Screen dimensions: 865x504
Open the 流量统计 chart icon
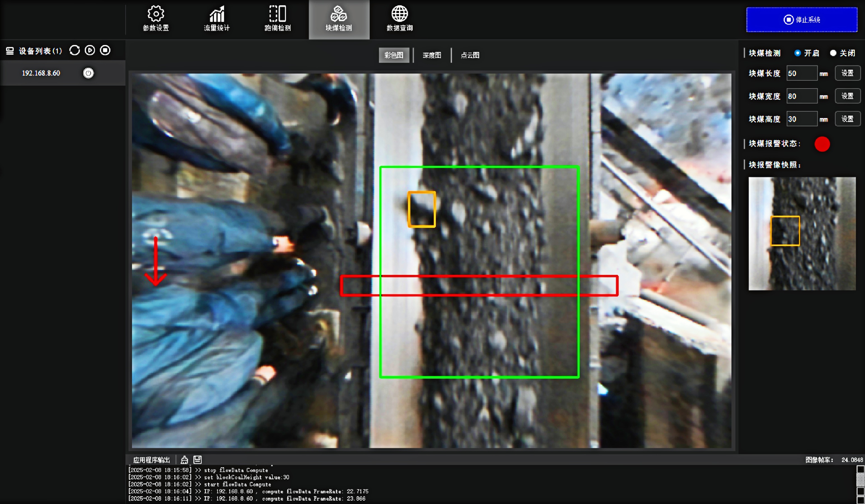tap(217, 14)
